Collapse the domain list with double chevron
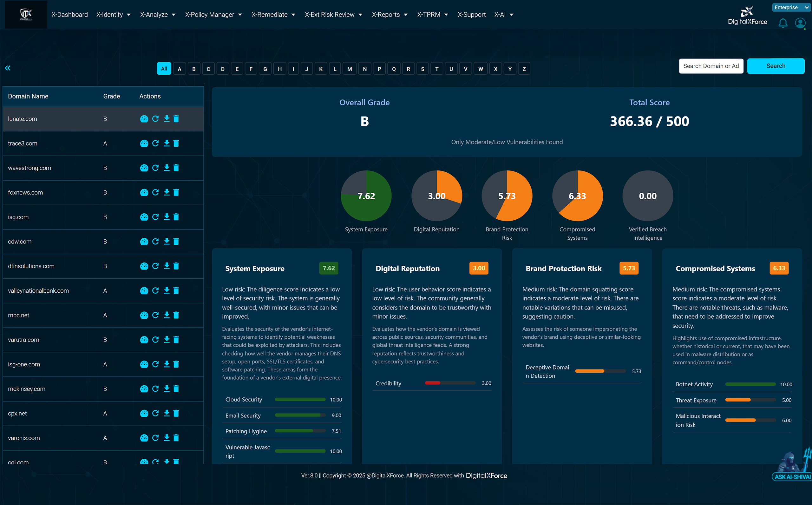The image size is (812, 505). pyautogui.click(x=7, y=68)
